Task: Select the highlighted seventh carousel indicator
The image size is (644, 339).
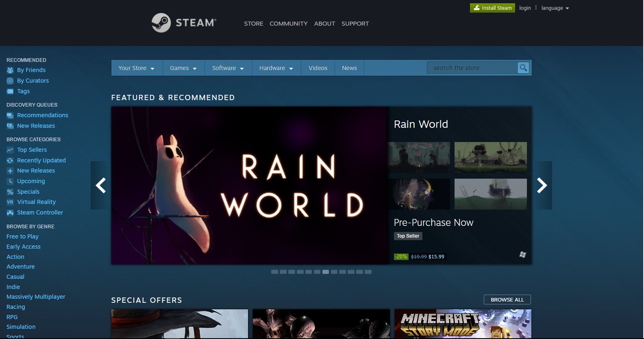Action: 326,272
